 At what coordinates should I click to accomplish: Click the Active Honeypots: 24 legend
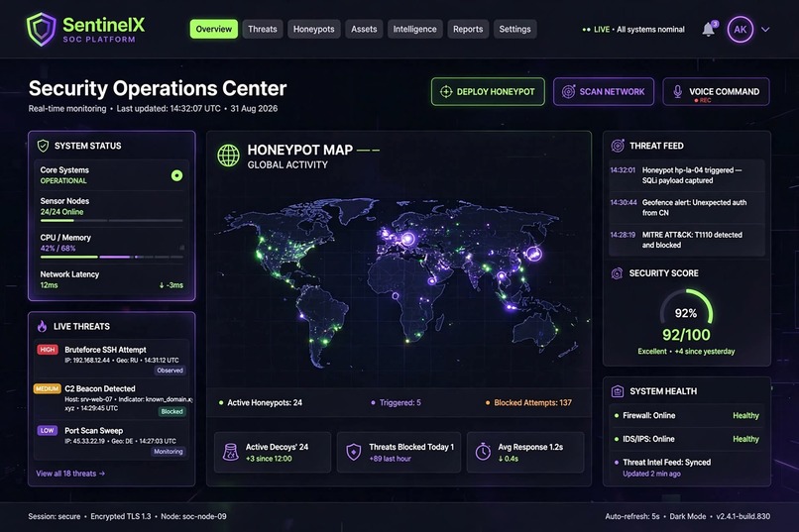coord(261,402)
